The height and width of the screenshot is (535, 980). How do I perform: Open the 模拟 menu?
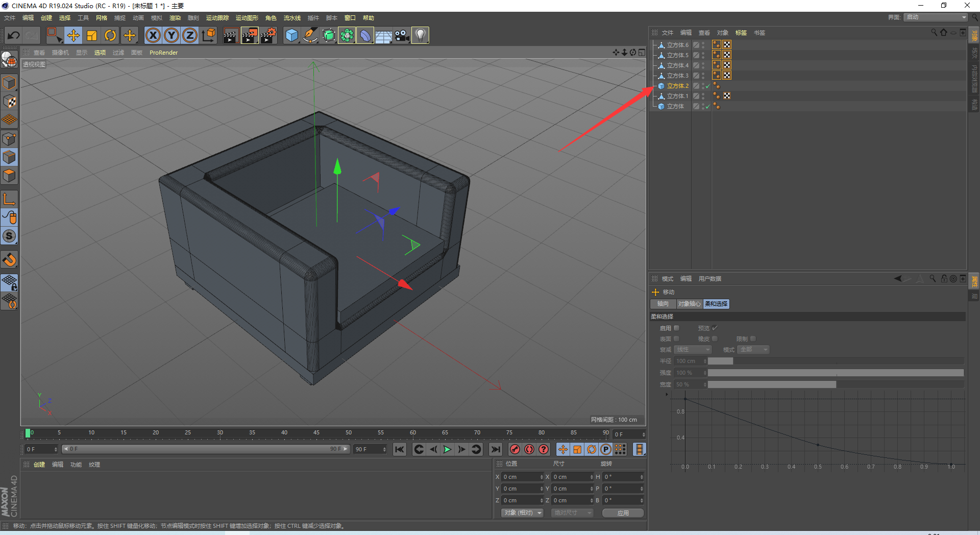[157, 18]
